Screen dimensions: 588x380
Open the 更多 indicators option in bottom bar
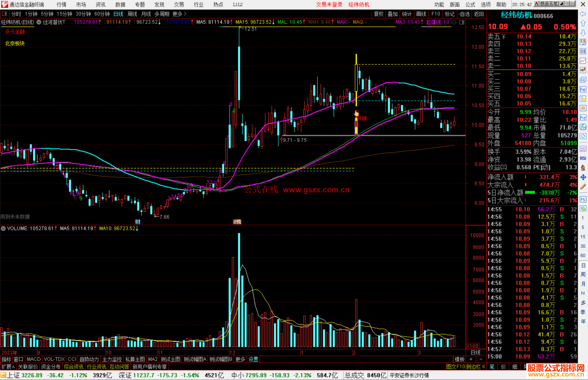point(240,359)
